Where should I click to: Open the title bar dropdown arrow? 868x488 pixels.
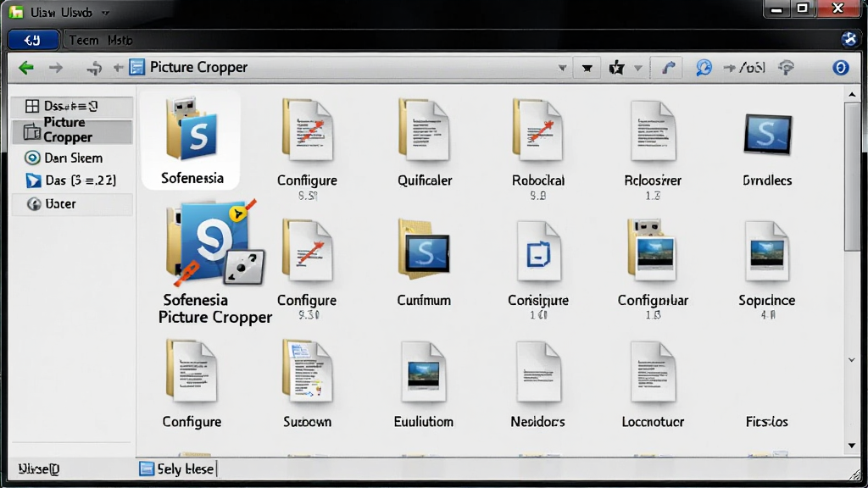point(106,13)
